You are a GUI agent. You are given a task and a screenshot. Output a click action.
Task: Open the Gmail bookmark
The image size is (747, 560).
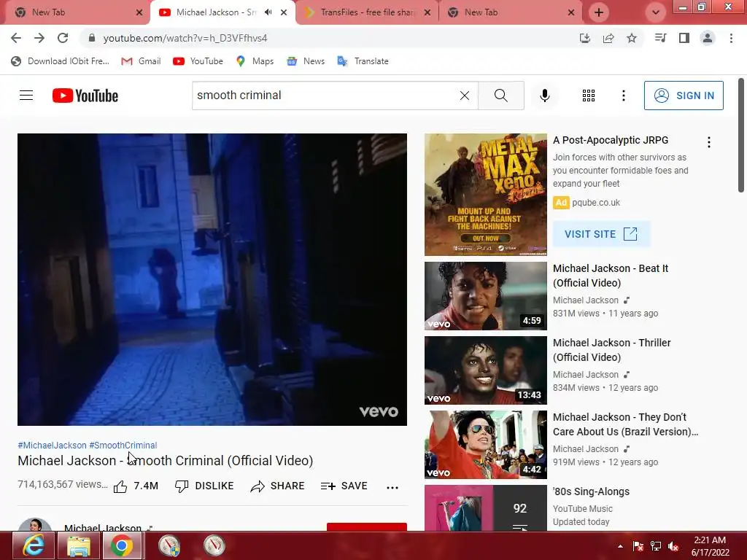[x=141, y=61]
